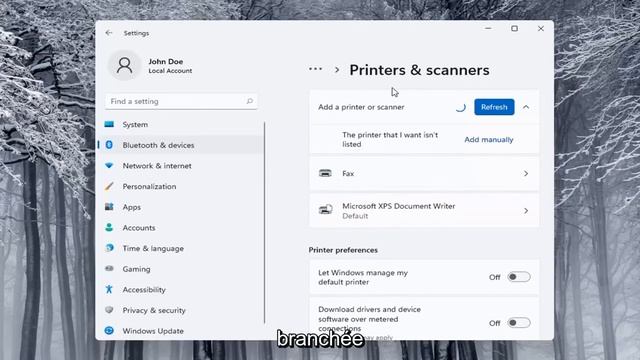This screenshot has height=360, width=640.
Task: Close the Settings window
Action: 541,28
